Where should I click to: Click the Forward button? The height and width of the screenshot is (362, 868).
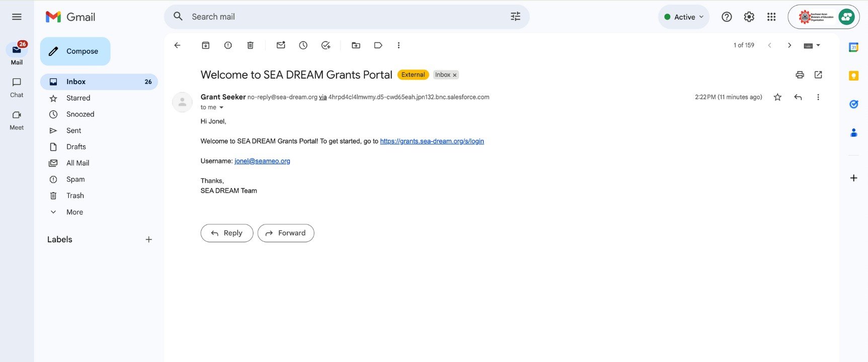coord(286,233)
